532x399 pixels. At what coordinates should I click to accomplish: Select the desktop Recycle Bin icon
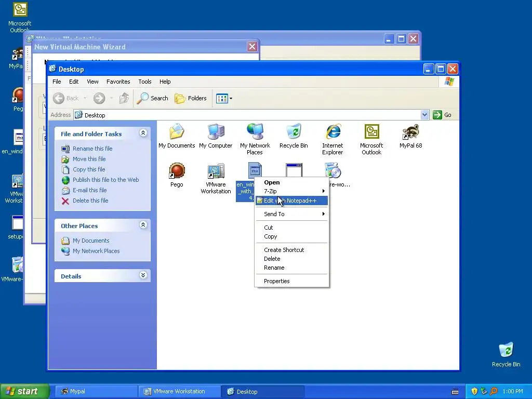[506, 350]
